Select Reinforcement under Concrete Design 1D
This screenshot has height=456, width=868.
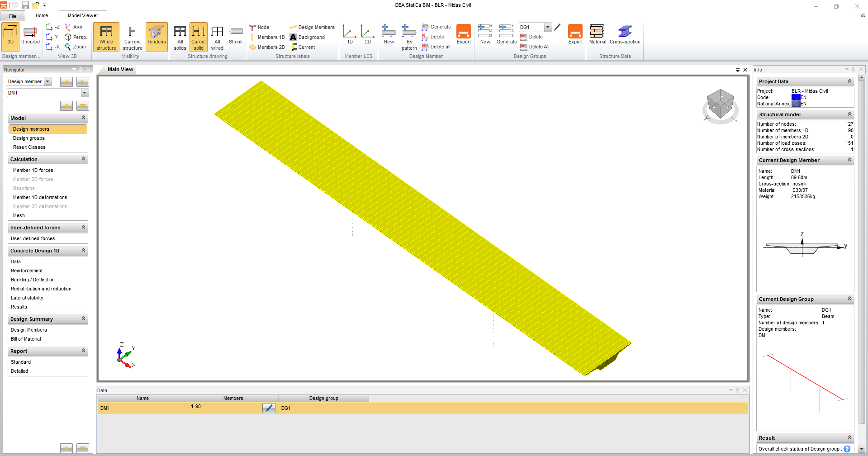[x=27, y=271]
